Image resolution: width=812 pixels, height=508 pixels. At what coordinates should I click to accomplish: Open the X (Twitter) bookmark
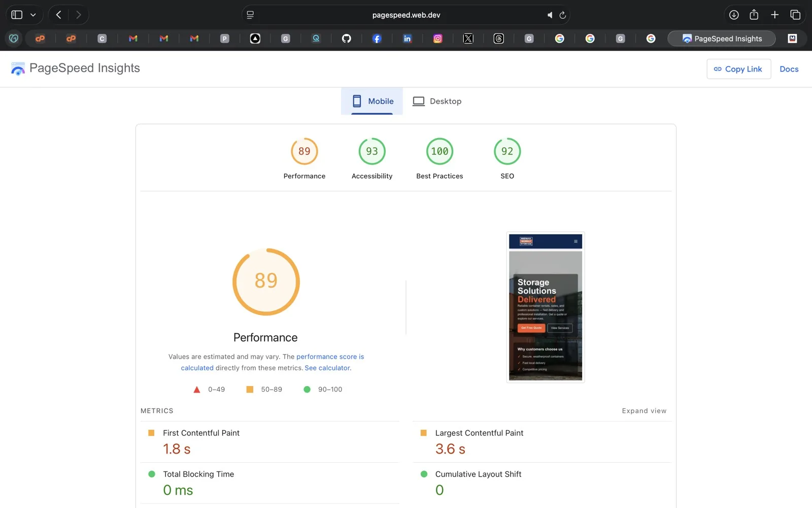(468, 38)
